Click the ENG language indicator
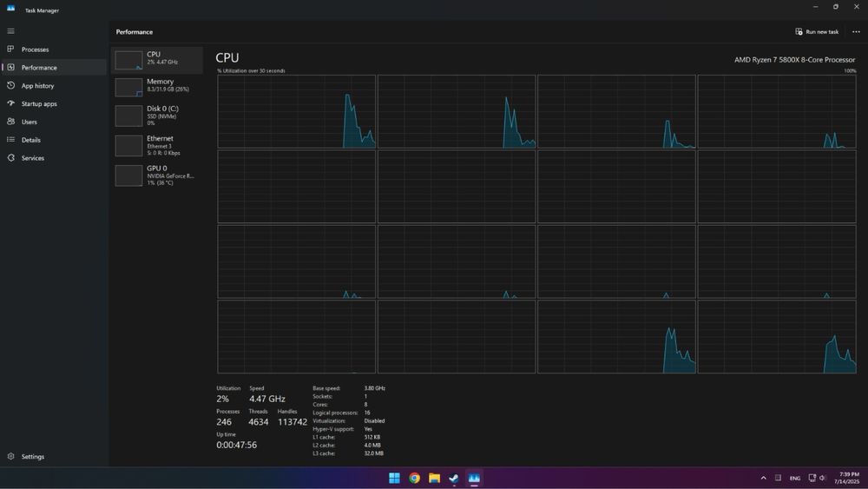Image resolution: width=868 pixels, height=489 pixels. (795, 478)
